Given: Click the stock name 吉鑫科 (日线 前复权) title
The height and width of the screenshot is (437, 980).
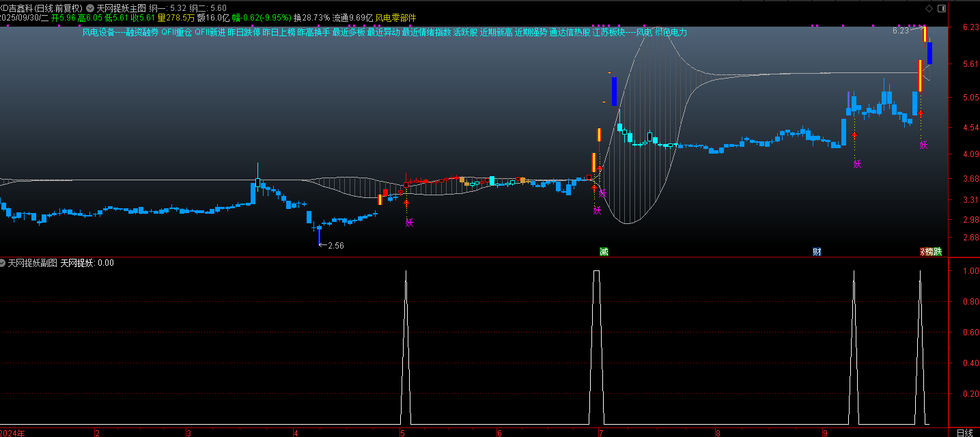Looking at the screenshot, I should (x=42, y=8).
